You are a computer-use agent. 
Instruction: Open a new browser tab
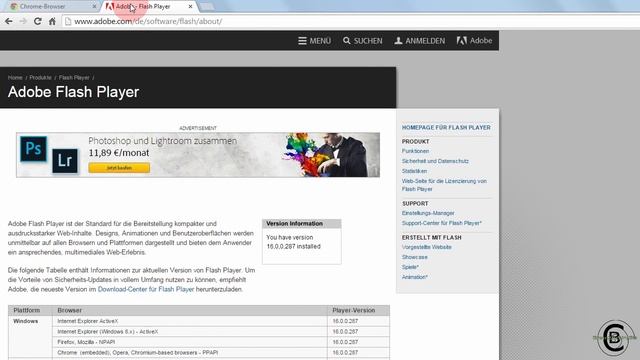click(207, 7)
